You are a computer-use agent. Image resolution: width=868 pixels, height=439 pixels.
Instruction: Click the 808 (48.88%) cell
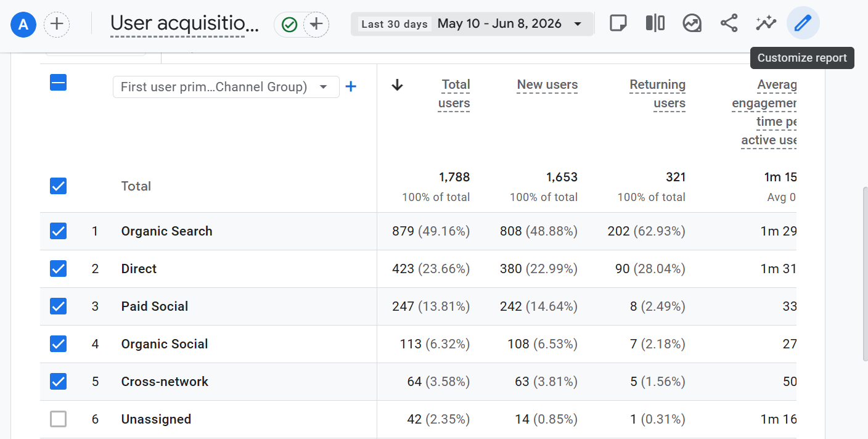(539, 231)
